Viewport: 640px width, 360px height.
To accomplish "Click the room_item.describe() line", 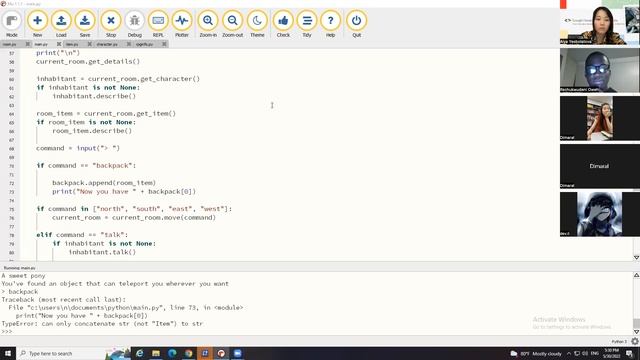I will (92, 131).
